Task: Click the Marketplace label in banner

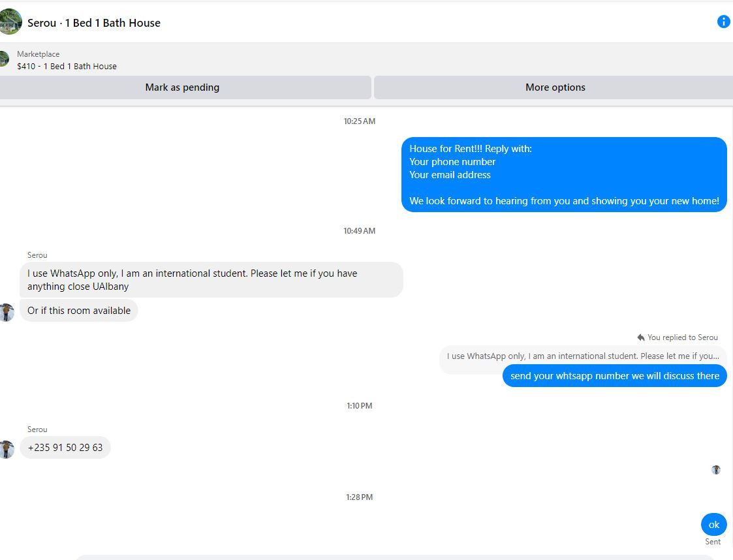Action: pyautogui.click(x=39, y=54)
